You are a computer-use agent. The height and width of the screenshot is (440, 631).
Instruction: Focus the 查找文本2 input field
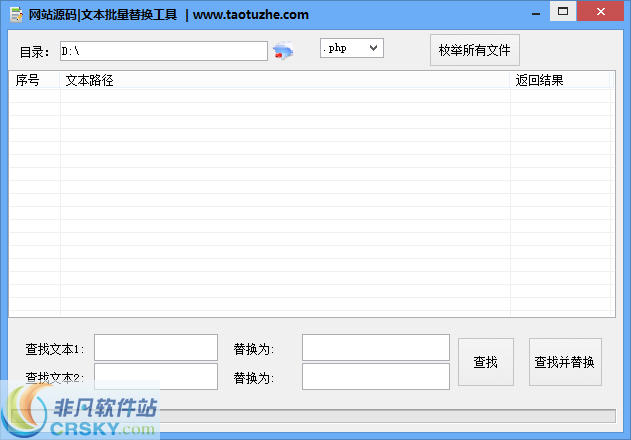coord(156,376)
